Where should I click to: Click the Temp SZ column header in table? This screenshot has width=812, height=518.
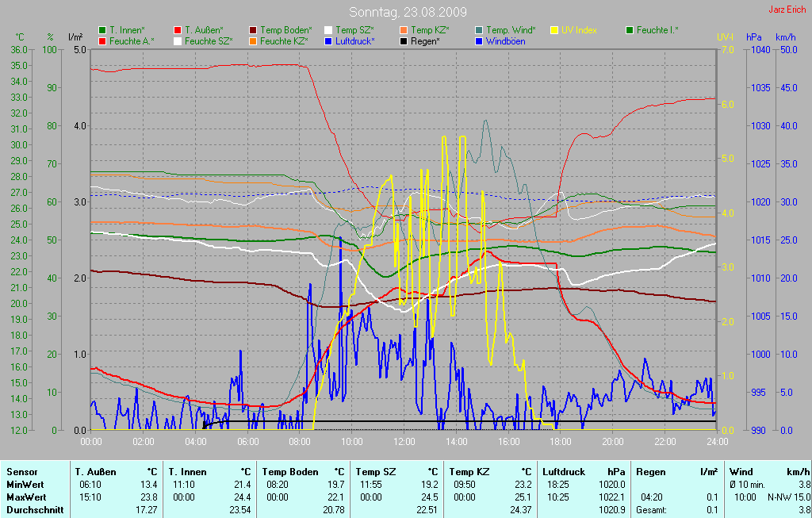[375, 472]
